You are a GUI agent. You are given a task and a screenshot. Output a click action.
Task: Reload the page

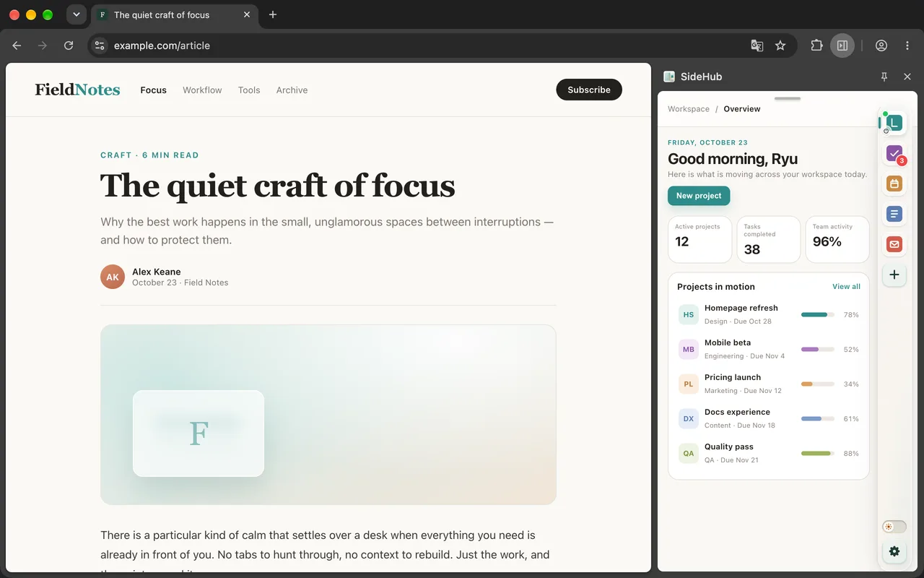pyautogui.click(x=69, y=46)
